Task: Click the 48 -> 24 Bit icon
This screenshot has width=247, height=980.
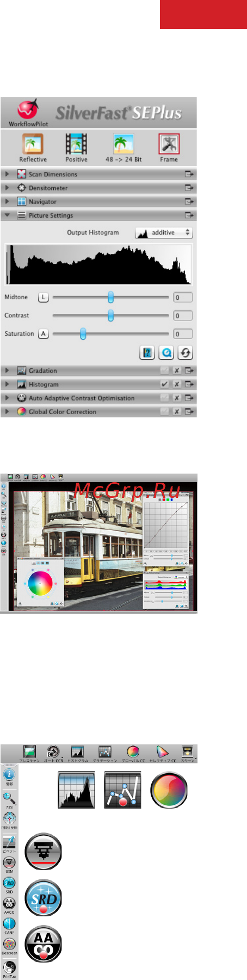Action: tap(123, 145)
